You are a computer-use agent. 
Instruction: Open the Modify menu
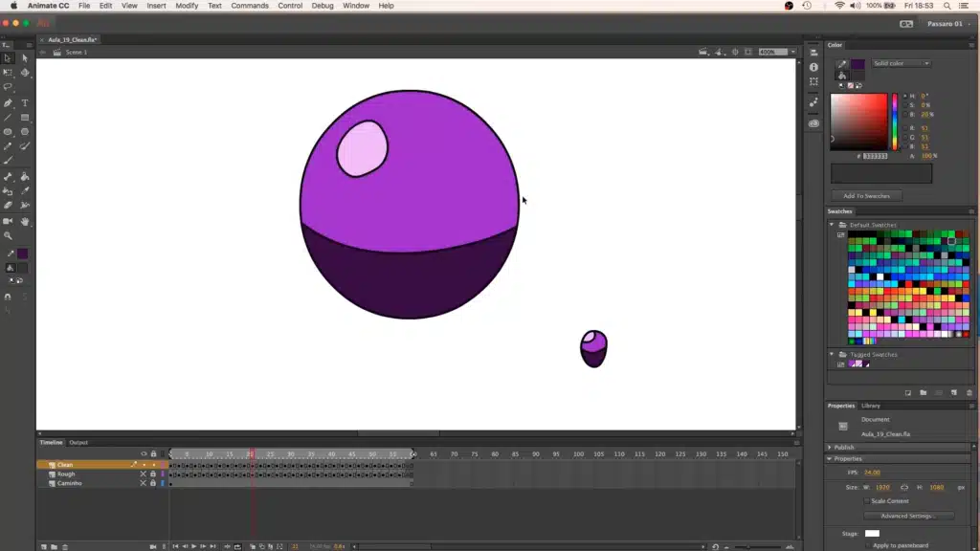coord(187,6)
